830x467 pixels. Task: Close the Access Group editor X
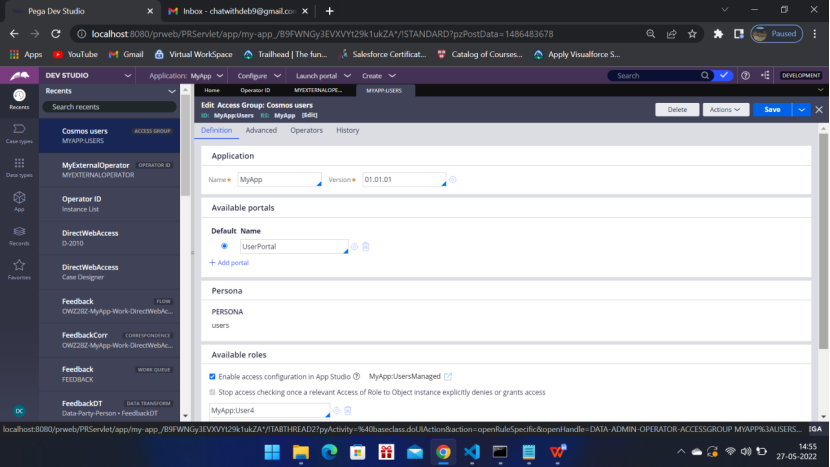point(819,110)
